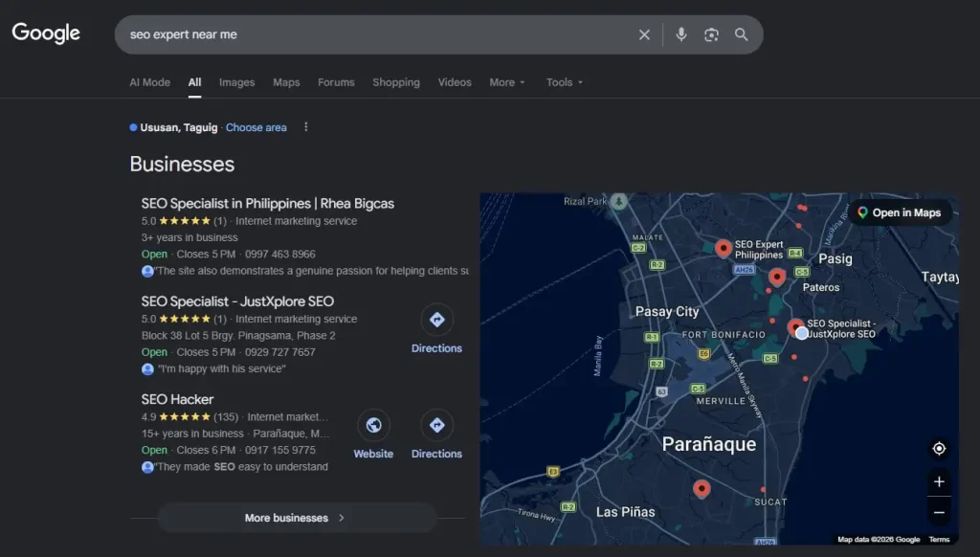Submit search with magnifying glass icon
This screenshot has width=980, height=557.
point(742,34)
